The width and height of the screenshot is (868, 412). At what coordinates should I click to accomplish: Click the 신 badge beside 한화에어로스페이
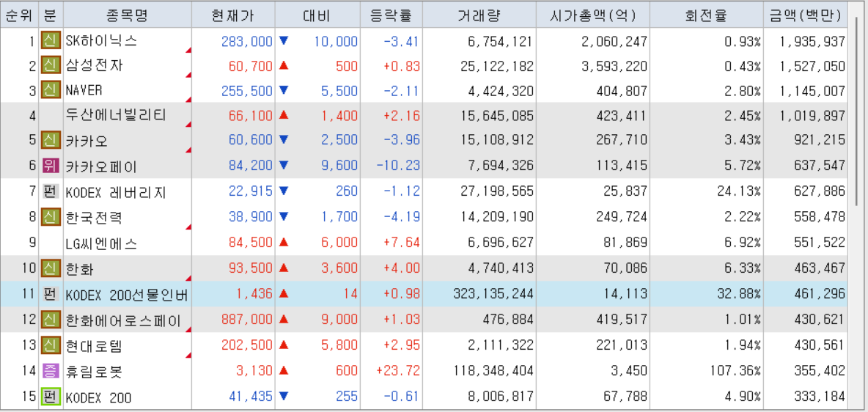coord(51,320)
